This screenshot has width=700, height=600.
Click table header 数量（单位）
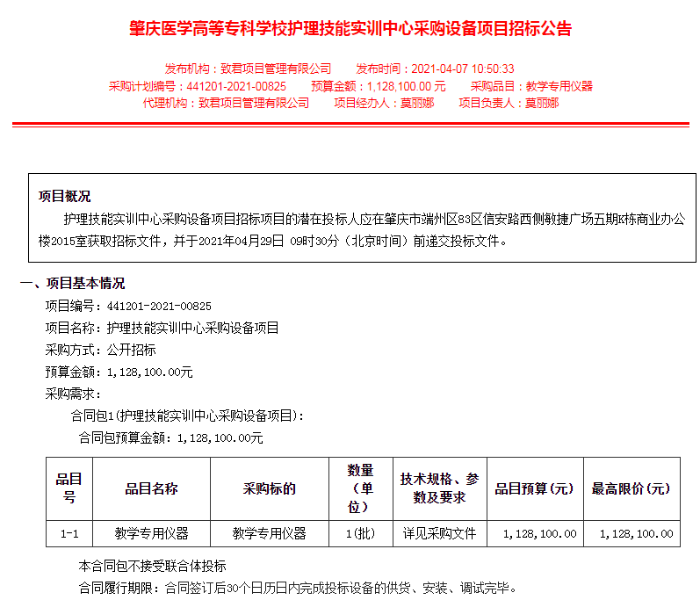361,488
